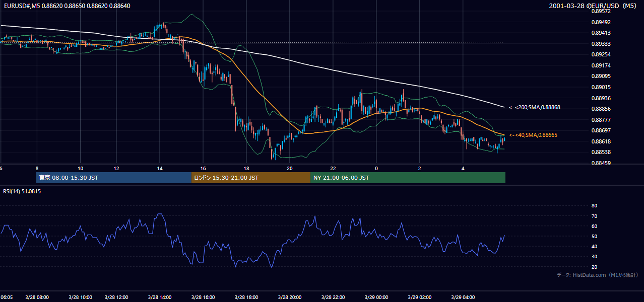
Task: Click hour marker 16 under price chart
Action: tap(203, 168)
